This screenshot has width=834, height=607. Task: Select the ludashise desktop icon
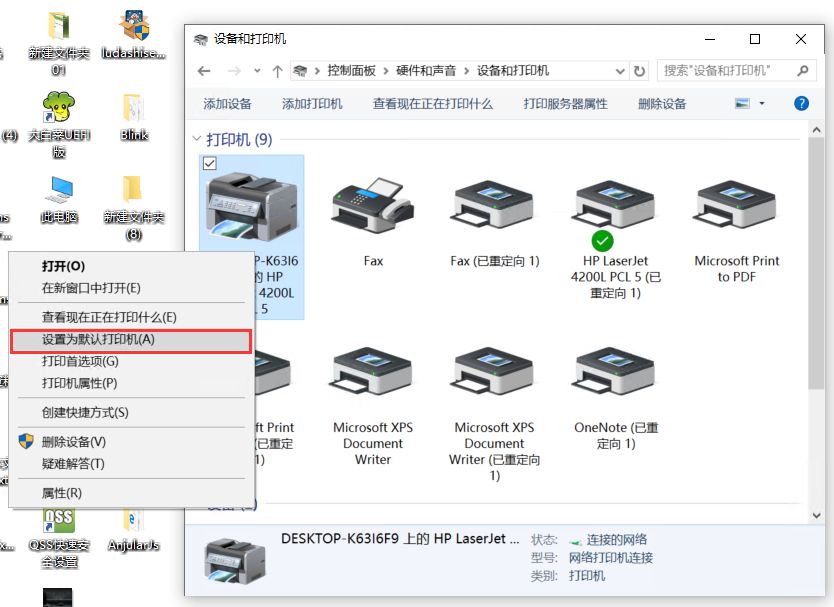click(134, 35)
